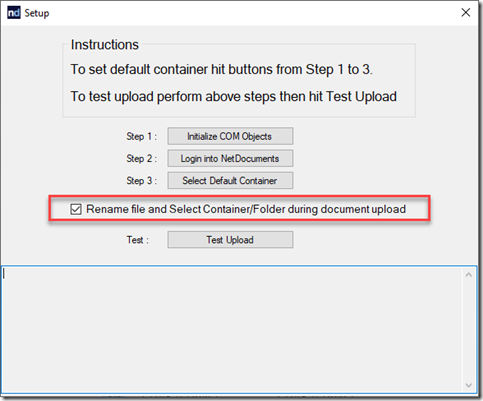Click the Rename file and Select Container/Folder label
Image resolution: width=483 pixels, height=401 pixels.
tap(246, 209)
